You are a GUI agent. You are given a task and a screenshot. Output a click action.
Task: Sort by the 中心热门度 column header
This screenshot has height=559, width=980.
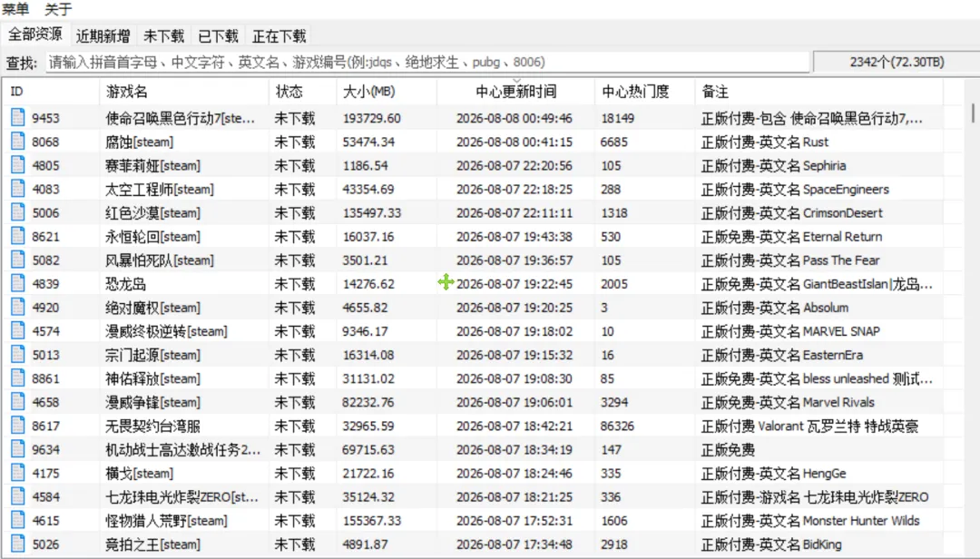(x=644, y=92)
